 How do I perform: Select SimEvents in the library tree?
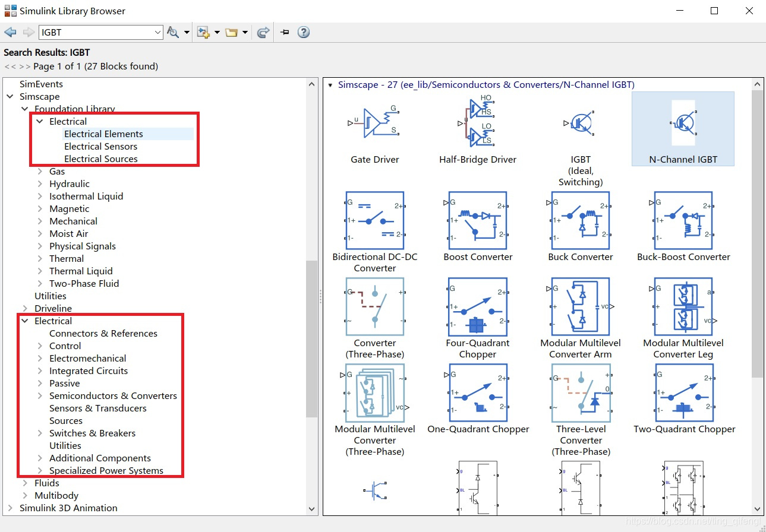coord(41,84)
